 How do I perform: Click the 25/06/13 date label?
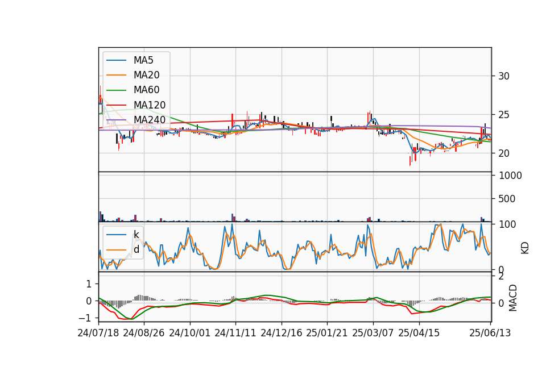pos(490,333)
